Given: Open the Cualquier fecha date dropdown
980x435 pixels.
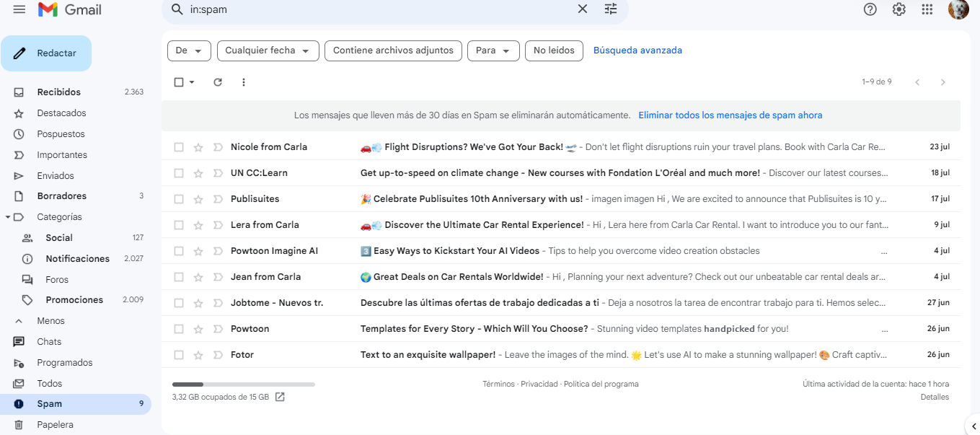Looking at the screenshot, I should click(268, 50).
